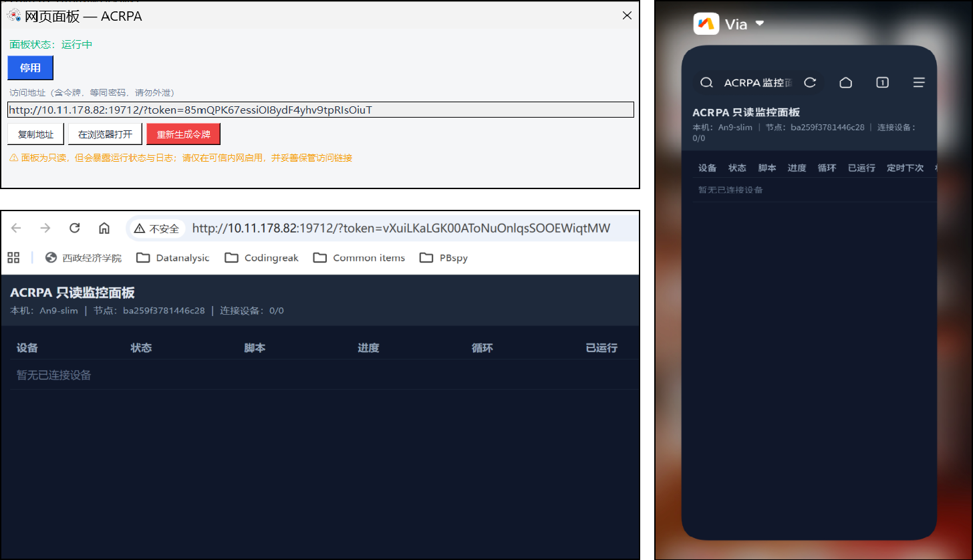The width and height of the screenshot is (973, 560).
Task: Click the 循环 column header in desktop panel
Action: [482, 348]
